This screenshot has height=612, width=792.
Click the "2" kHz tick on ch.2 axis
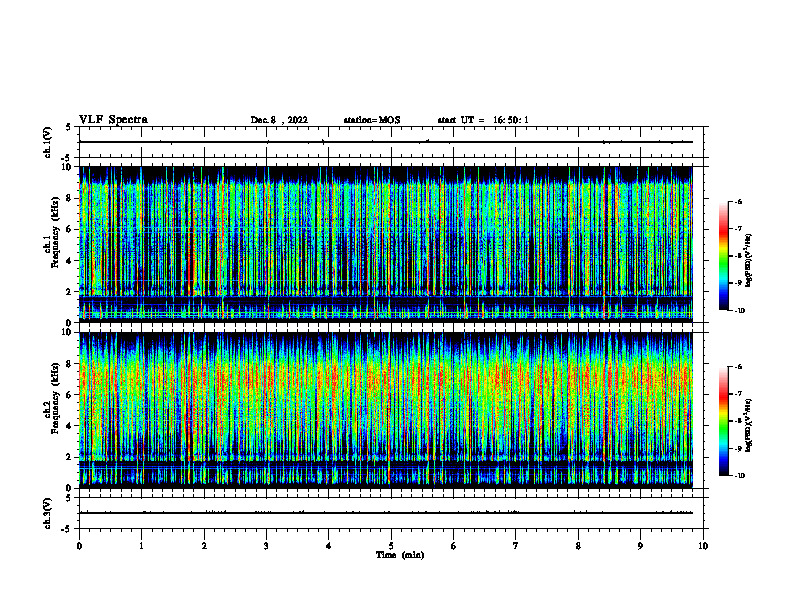click(70, 457)
